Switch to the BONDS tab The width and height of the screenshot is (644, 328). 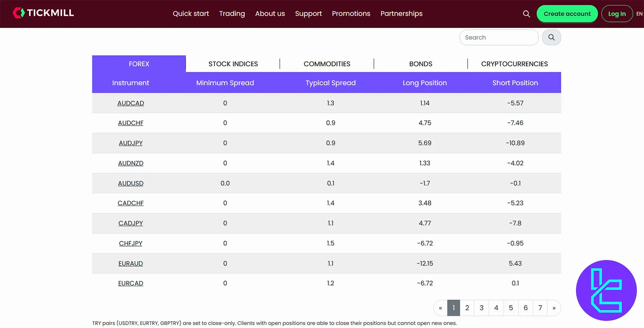[421, 64]
